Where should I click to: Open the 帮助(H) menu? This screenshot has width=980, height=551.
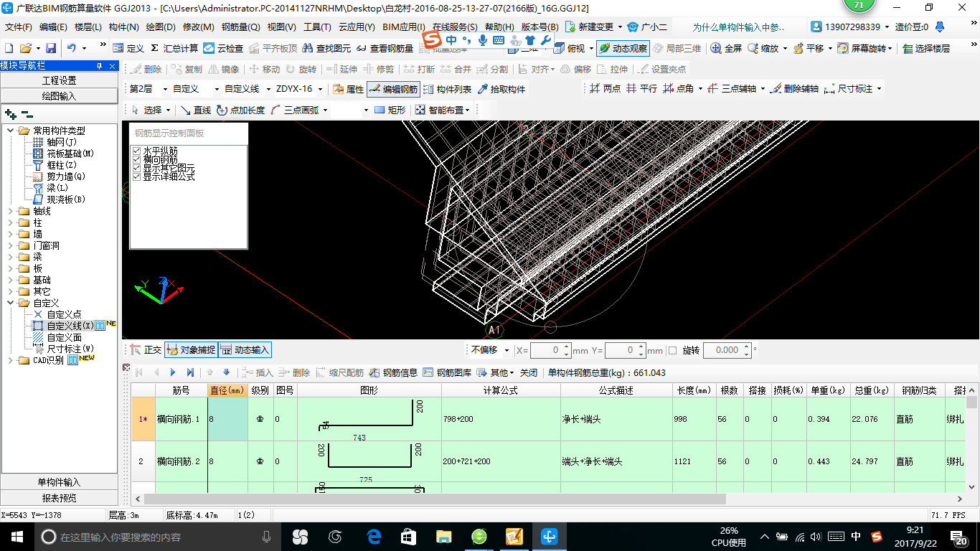(x=499, y=27)
